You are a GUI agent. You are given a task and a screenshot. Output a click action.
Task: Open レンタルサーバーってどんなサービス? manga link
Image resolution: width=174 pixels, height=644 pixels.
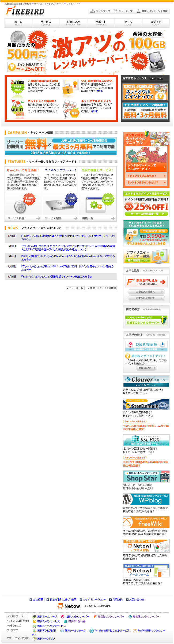tap(146, 167)
